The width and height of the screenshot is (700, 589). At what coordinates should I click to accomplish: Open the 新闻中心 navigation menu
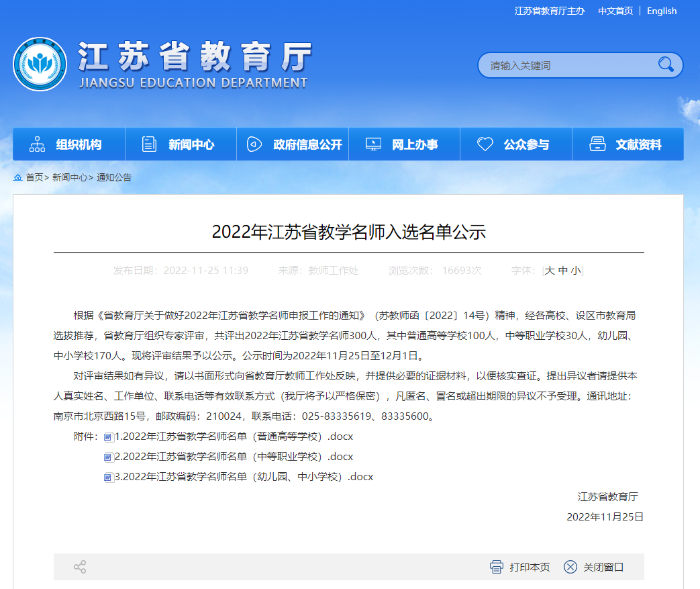point(181,144)
